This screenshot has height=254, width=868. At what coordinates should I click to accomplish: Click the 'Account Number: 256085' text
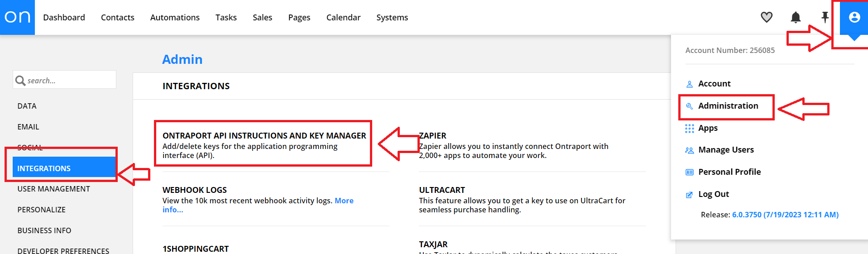[x=730, y=50]
